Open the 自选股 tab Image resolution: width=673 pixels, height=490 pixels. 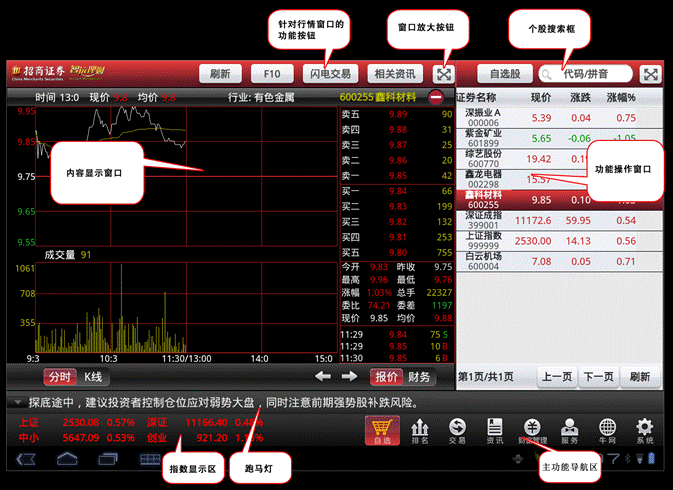pos(505,74)
